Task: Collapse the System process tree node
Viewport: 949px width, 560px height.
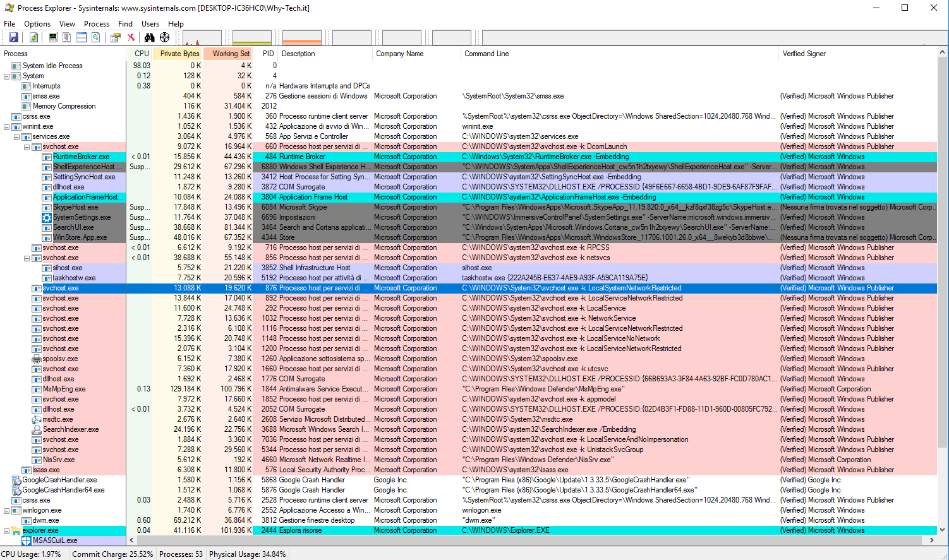Action: coord(6,76)
